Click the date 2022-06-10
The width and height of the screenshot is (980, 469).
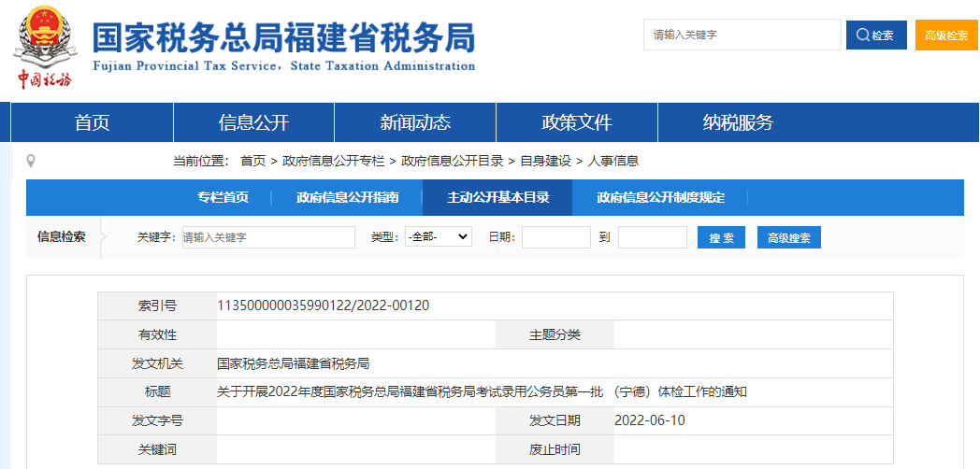[650, 421]
